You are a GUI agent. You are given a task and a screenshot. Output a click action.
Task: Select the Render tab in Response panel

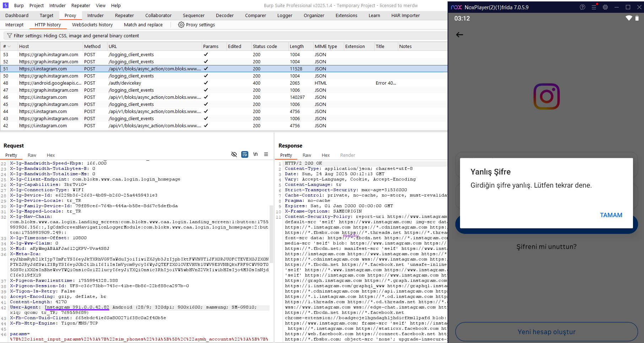pos(348,155)
